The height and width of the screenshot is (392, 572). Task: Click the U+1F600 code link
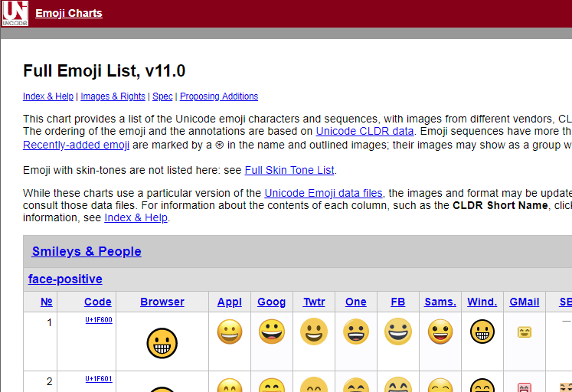(x=99, y=320)
